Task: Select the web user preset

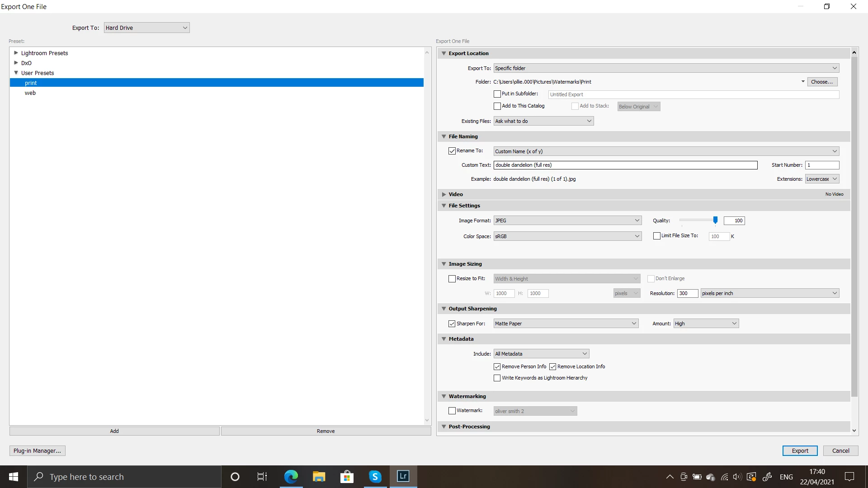Action: click(x=30, y=93)
